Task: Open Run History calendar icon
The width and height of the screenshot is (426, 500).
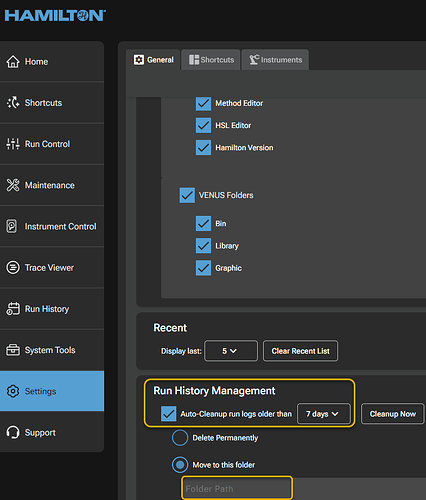Action: pyautogui.click(x=13, y=309)
